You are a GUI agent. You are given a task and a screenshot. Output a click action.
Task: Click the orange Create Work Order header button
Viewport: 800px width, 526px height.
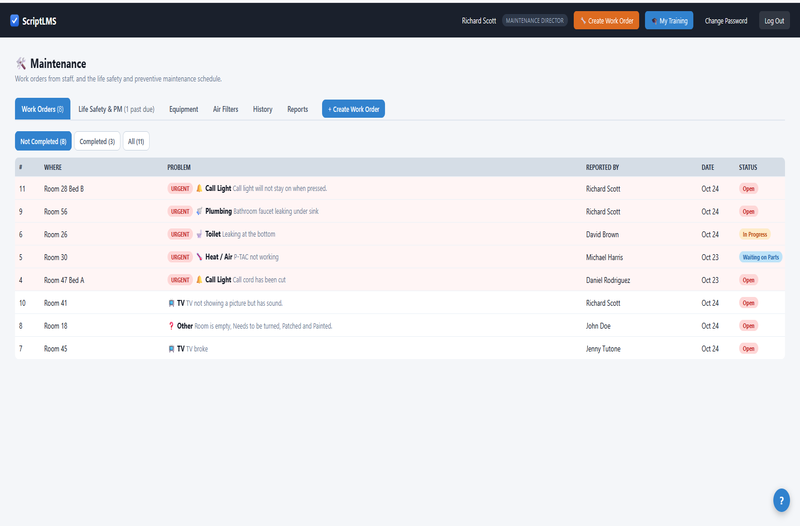pyautogui.click(x=606, y=20)
